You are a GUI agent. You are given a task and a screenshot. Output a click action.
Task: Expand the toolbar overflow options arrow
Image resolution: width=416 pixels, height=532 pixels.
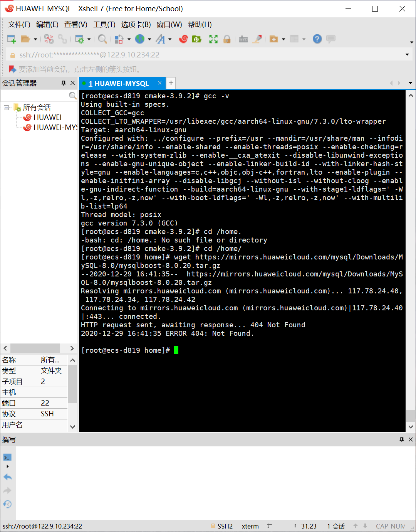point(411,42)
